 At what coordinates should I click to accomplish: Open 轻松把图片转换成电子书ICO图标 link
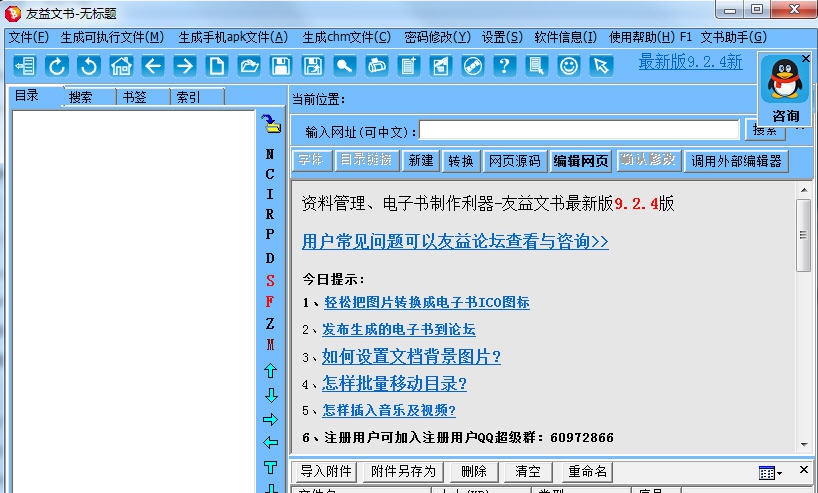click(427, 302)
